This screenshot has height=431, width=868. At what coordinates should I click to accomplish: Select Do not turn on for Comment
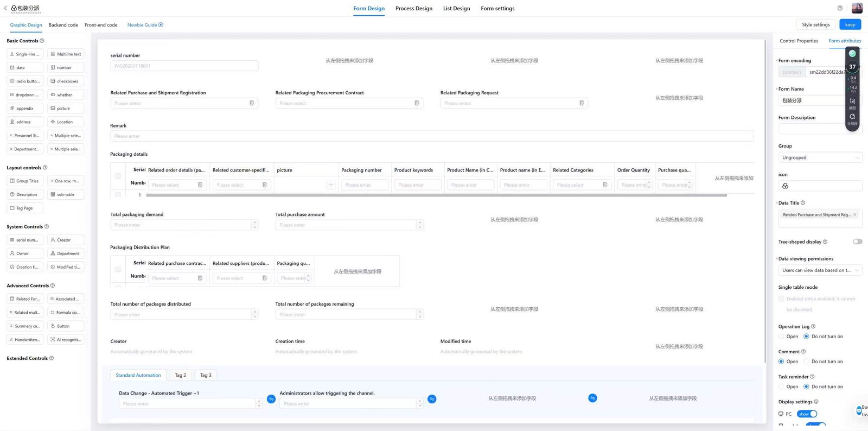point(806,362)
